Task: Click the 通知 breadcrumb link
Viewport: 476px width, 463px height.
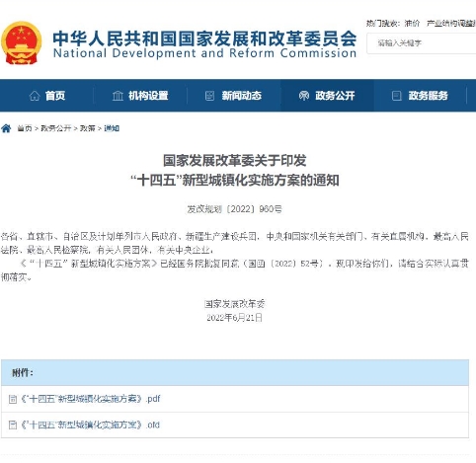Action: 112,128
